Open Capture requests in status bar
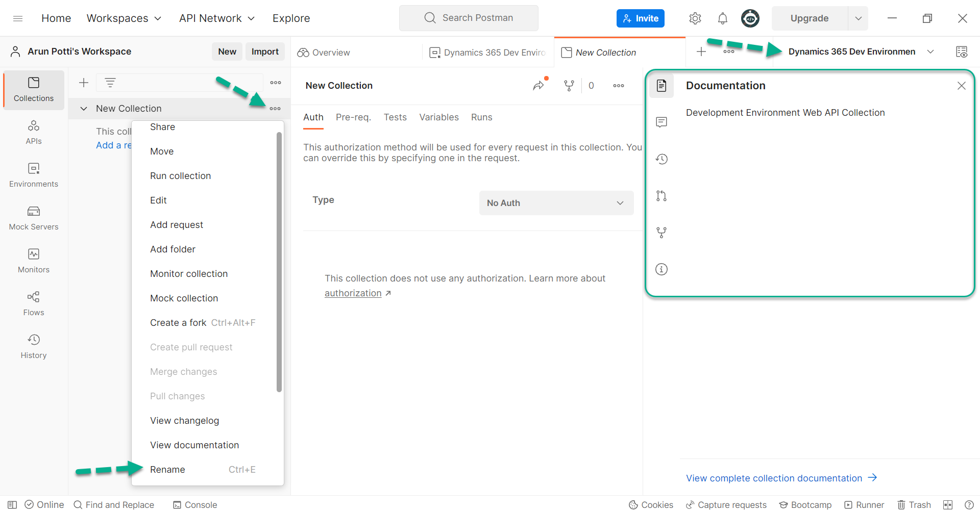Viewport: 980px width, 512px height. [x=726, y=505]
